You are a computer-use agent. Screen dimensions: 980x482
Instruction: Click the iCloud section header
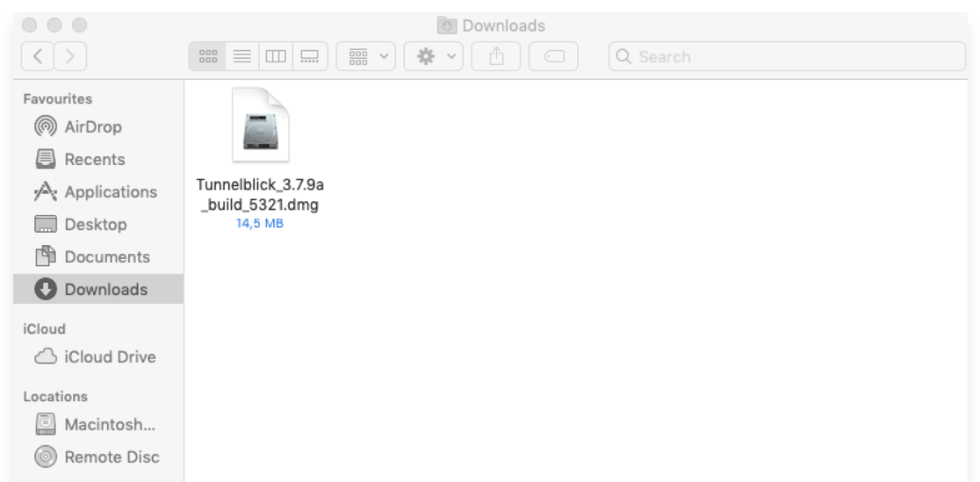coord(44,329)
